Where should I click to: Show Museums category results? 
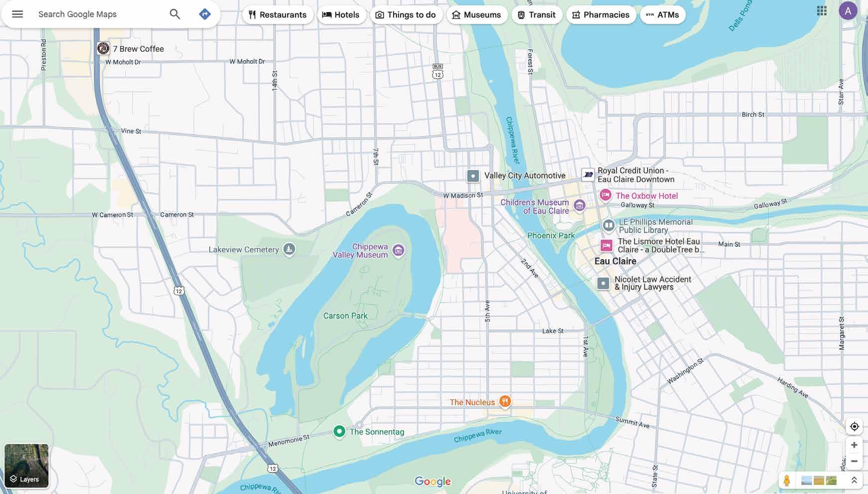[x=477, y=15]
